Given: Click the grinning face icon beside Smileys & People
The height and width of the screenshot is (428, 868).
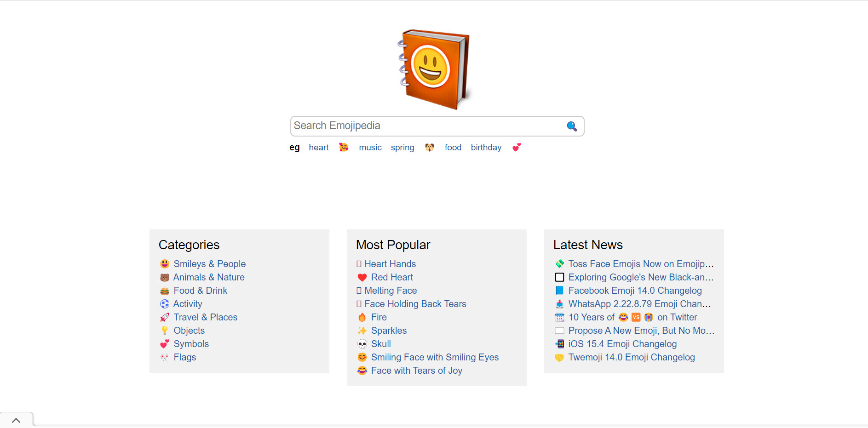Looking at the screenshot, I should [x=165, y=264].
